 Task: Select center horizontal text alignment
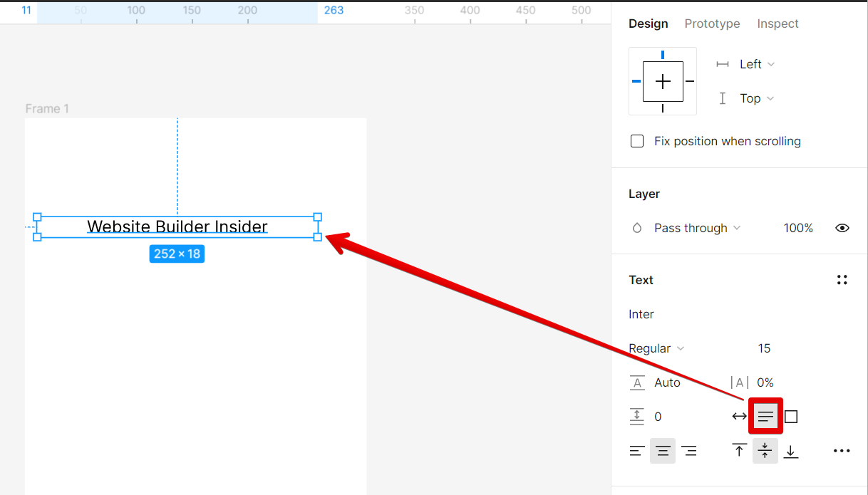tap(663, 450)
